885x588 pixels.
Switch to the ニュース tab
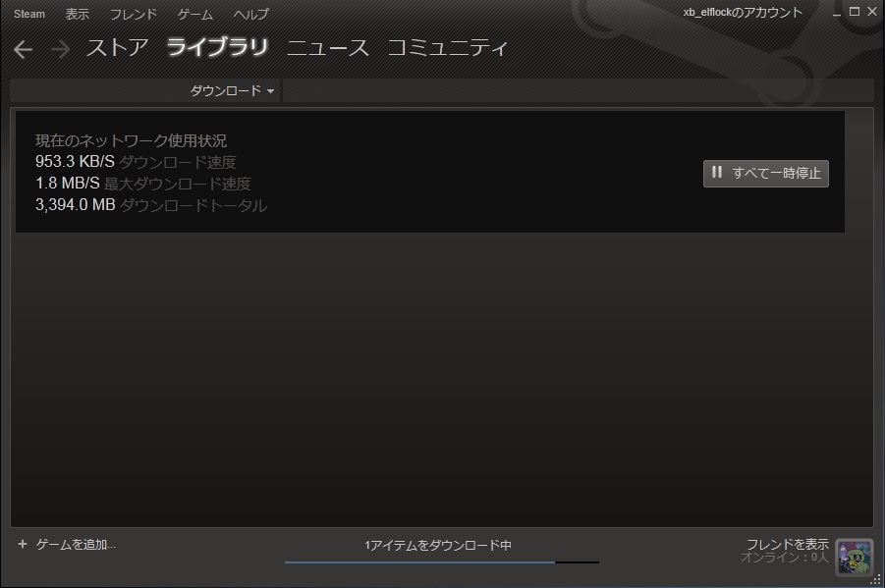tap(328, 48)
